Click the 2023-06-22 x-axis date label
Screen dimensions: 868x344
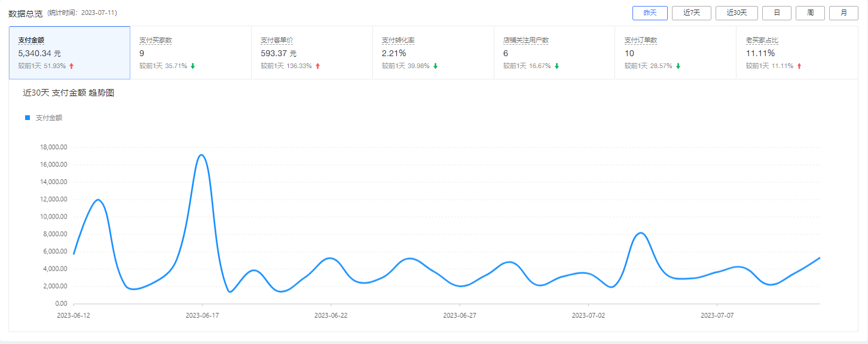tap(331, 315)
